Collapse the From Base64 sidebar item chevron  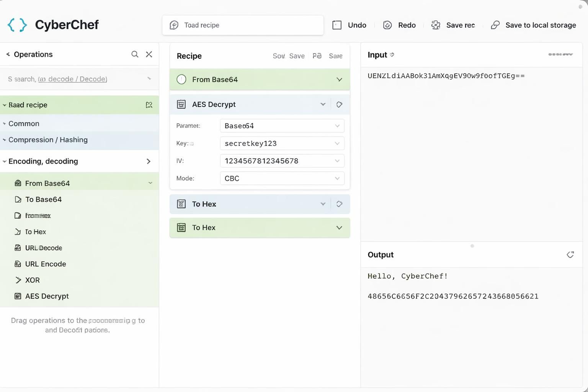[x=150, y=183]
